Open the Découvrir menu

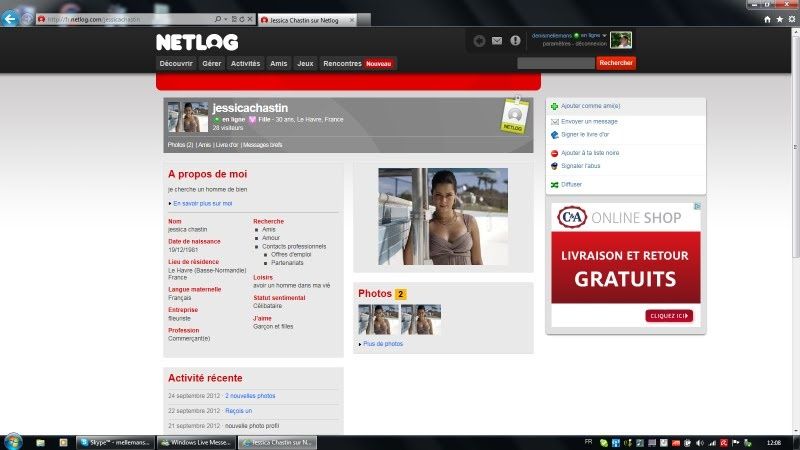176,64
